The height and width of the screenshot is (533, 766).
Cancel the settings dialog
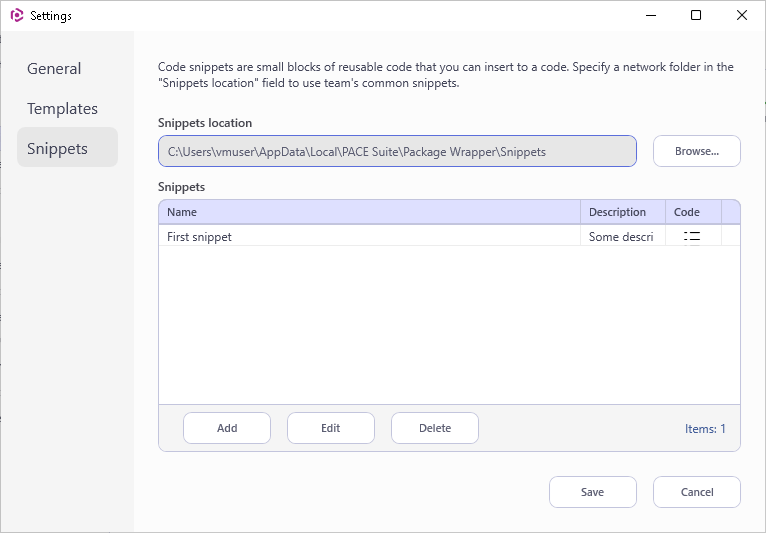point(697,492)
